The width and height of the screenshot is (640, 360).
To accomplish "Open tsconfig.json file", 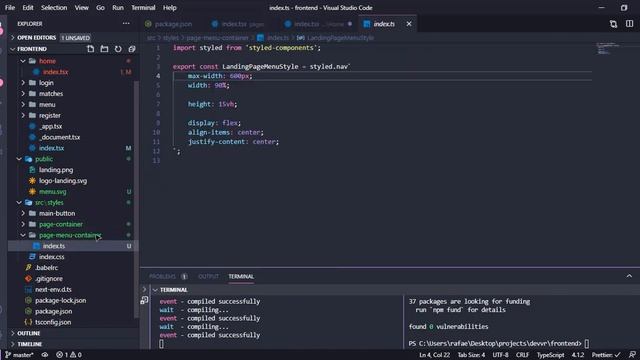I will click(53, 322).
